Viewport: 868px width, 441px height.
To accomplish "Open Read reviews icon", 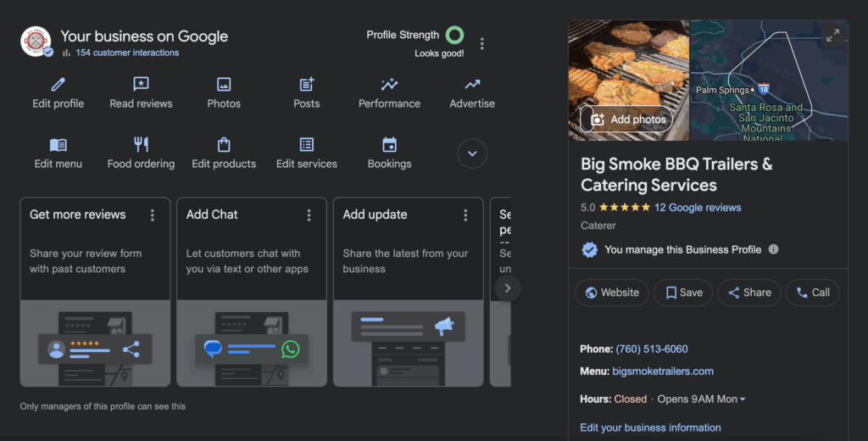I will [141, 85].
